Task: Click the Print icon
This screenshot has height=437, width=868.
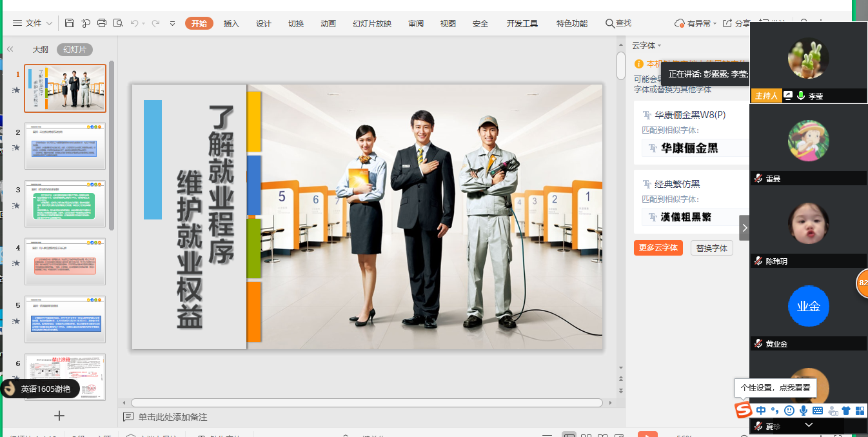Action: [102, 23]
